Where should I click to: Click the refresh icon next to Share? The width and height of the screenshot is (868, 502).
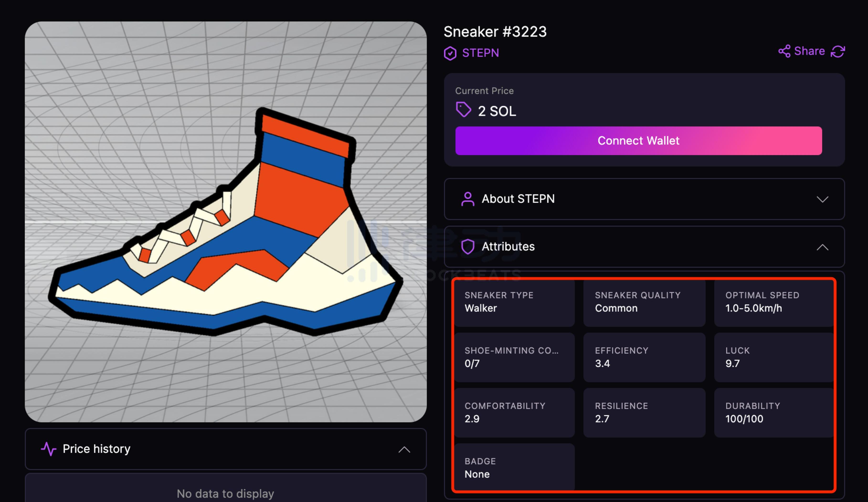point(838,52)
